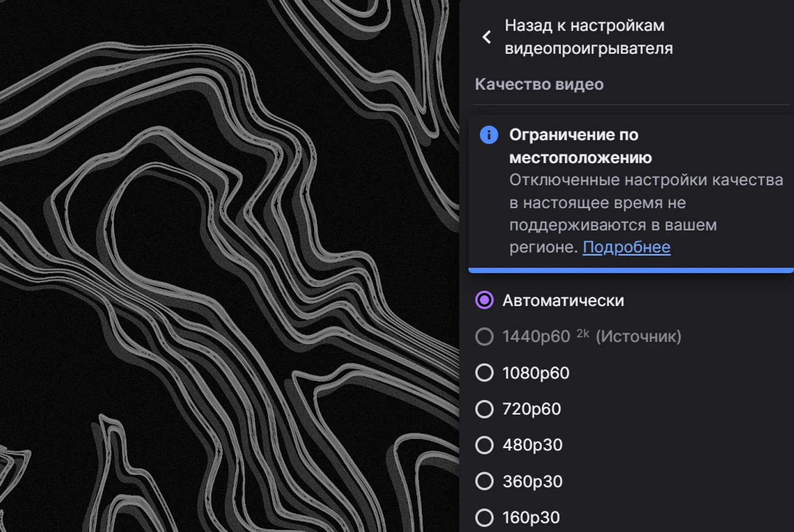Click the back chevron arrow icon

coord(487,37)
